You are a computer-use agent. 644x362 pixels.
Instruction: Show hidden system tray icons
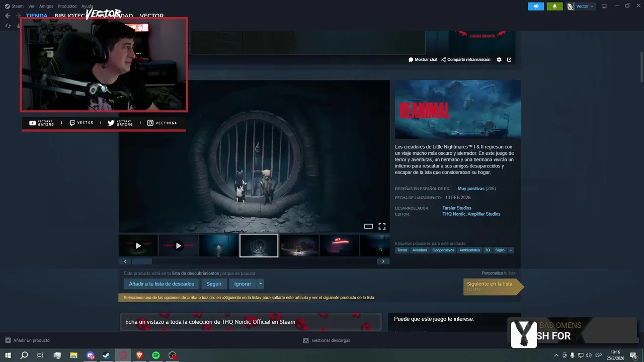[556, 355]
